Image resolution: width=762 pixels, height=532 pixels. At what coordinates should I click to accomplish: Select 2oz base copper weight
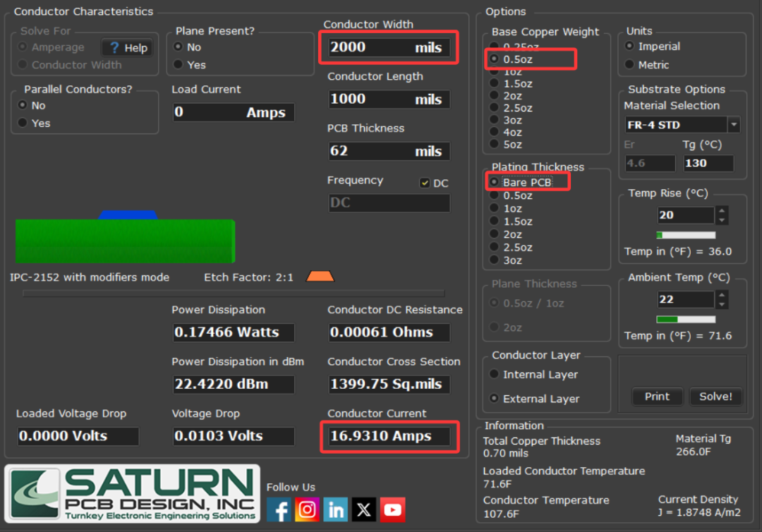pyautogui.click(x=495, y=96)
